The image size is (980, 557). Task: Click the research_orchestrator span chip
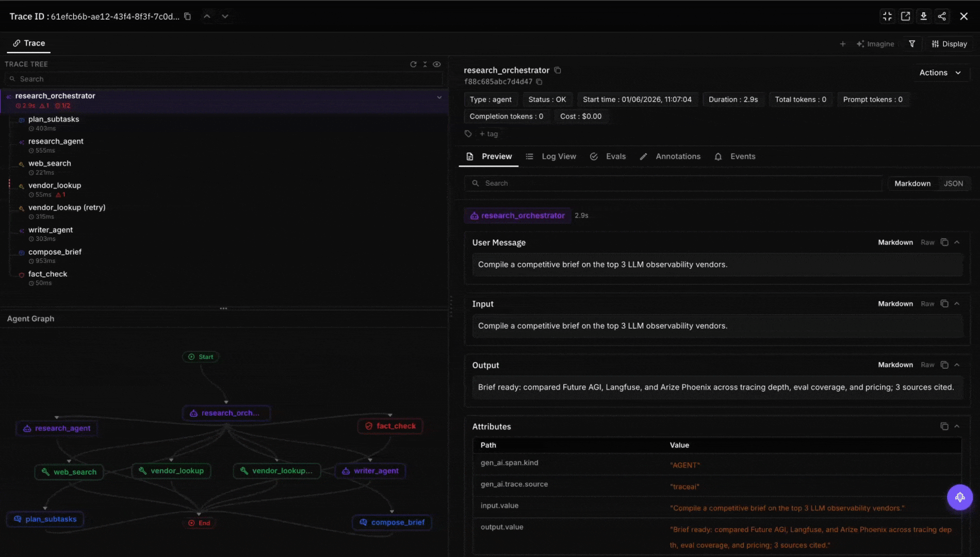point(517,216)
